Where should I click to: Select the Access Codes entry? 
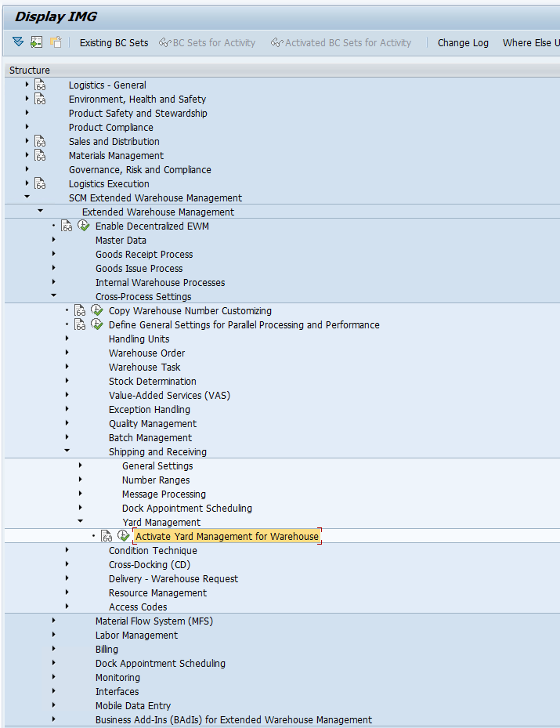point(138,607)
